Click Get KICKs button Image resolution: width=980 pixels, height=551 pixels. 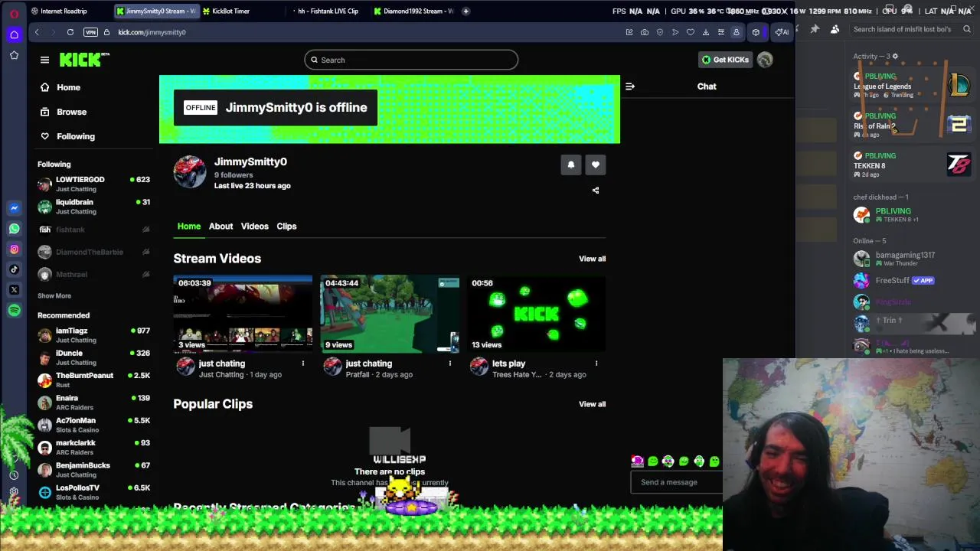(725, 60)
